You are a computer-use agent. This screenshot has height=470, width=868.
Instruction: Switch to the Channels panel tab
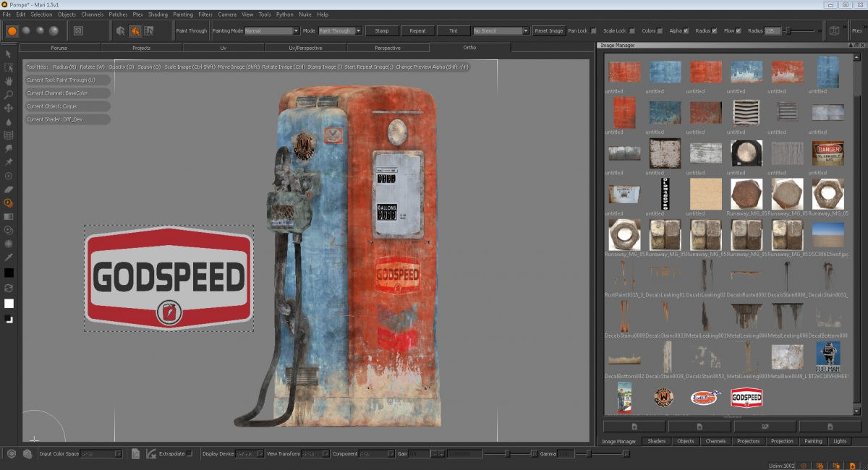(715, 441)
